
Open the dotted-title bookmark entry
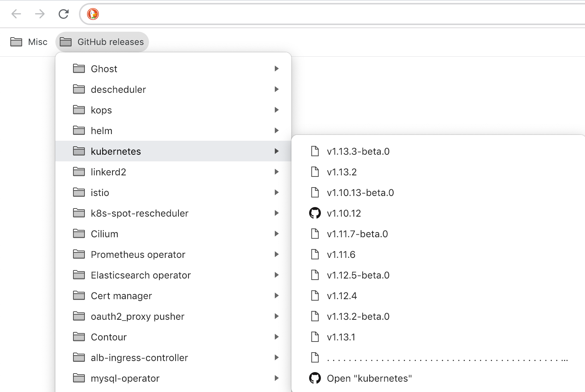tap(438, 357)
